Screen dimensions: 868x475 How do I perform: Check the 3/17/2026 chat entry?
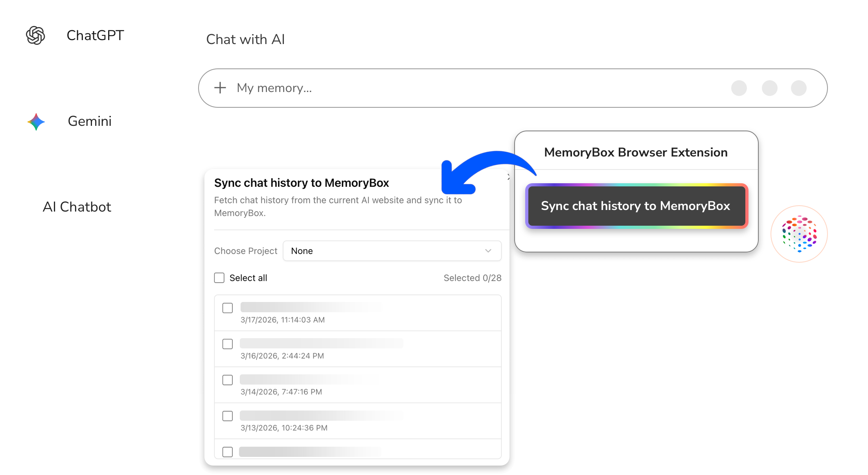pyautogui.click(x=227, y=308)
